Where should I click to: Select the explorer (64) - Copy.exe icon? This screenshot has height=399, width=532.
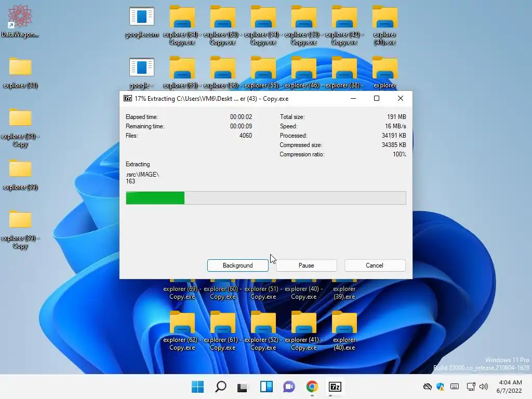tap(182, 26)
